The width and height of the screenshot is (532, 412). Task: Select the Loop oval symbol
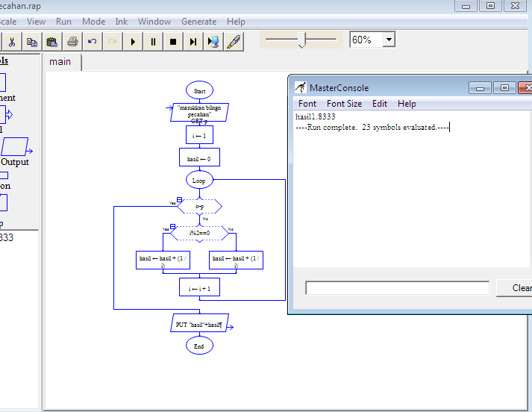coord(199,180)
